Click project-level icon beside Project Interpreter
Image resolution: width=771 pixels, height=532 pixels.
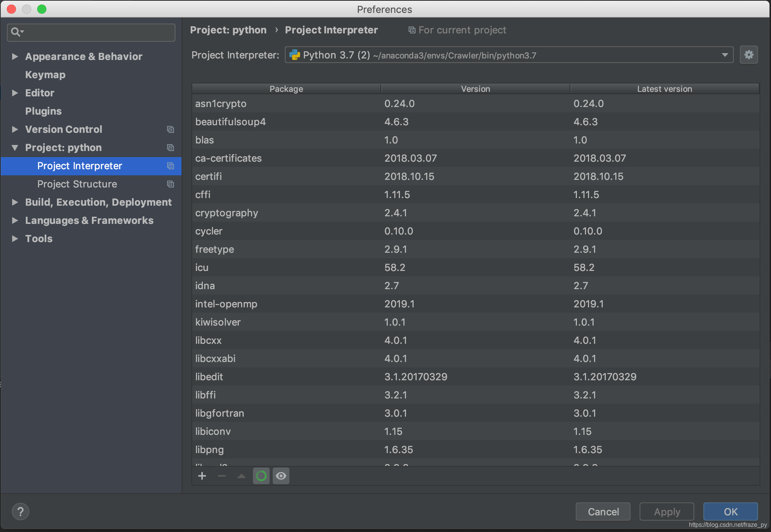click(x=171, y=166)
